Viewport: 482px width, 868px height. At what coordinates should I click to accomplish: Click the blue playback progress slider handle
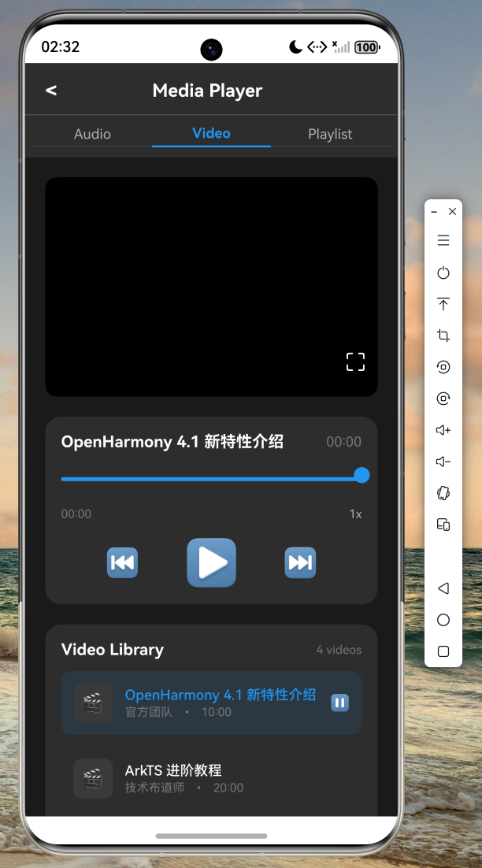tap(362, 475)
